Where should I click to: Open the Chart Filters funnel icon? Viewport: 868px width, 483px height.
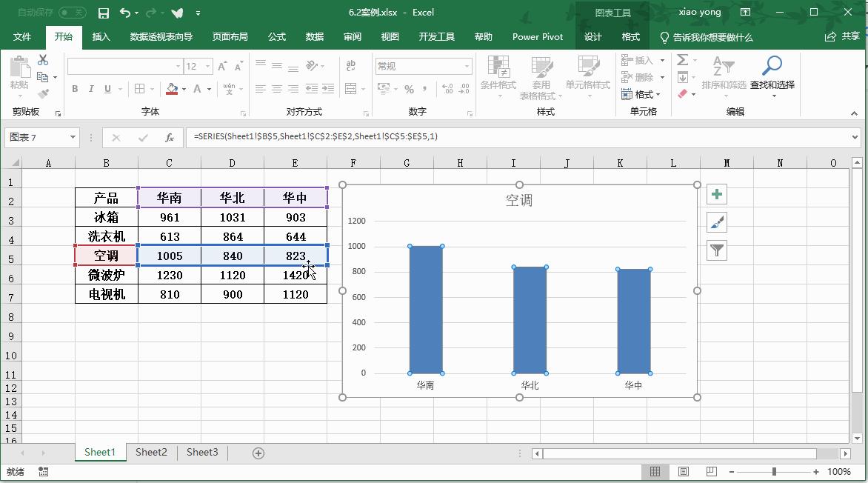click(x=715, y=250)
